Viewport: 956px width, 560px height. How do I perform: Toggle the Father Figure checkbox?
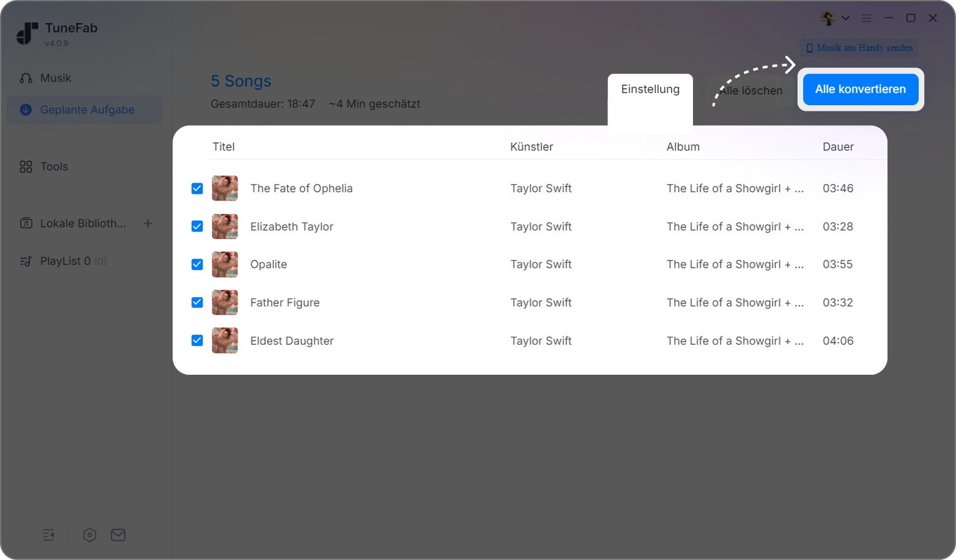[x=197, y=302]
